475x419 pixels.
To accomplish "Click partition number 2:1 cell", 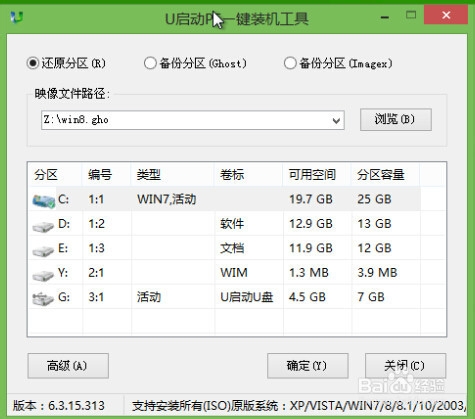I will pos(96,273).
